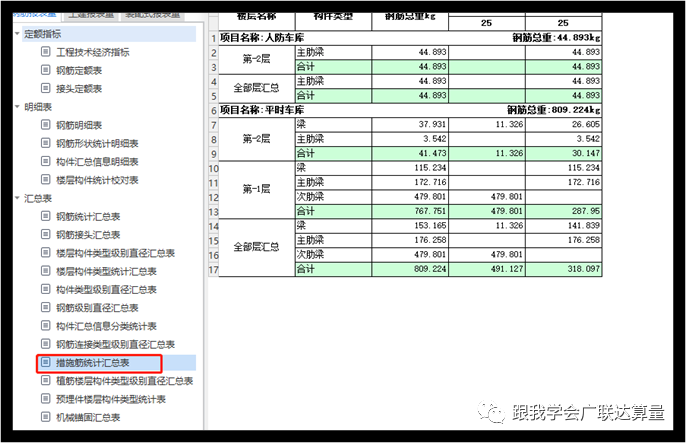Open the 接头定额表 report icon

[x=46, y=88]
